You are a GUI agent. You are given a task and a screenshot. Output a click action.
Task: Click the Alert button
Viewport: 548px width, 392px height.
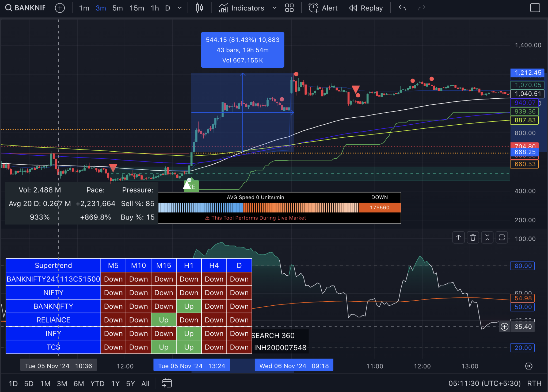pos(323,8)
